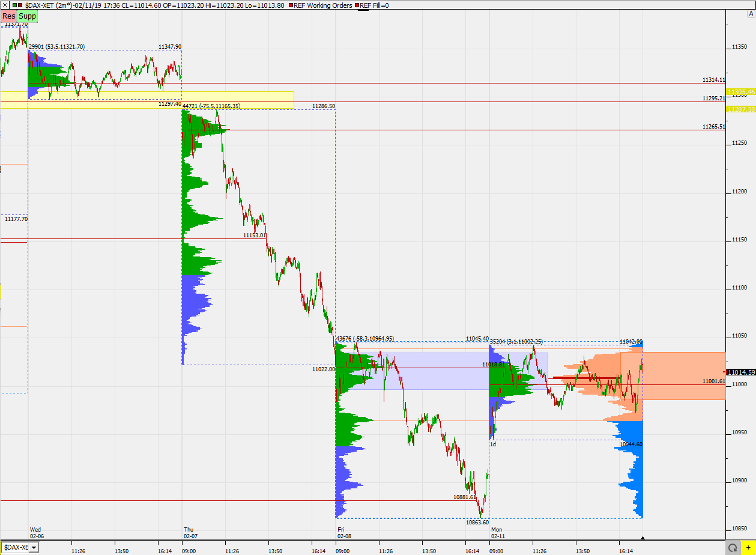756x555 pixels.
Task: Click the 11150 price axis tick
Action: tap(740, 240)
